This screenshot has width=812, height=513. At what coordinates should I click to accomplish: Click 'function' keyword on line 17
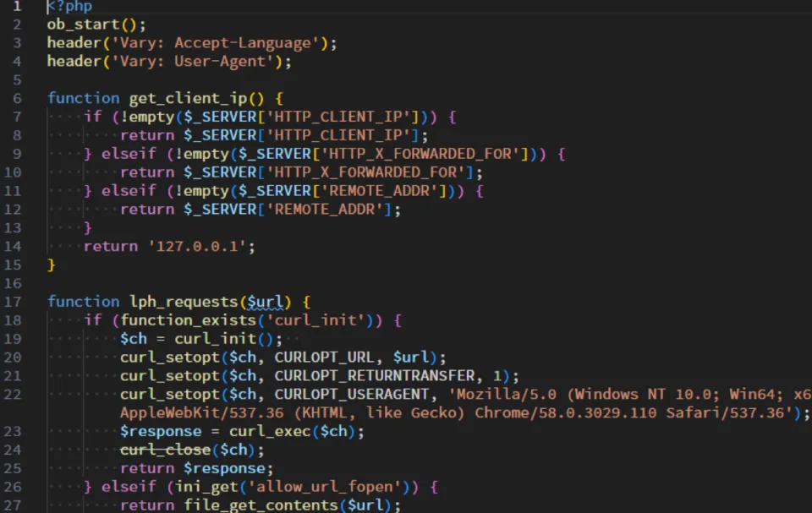point(84,302)
